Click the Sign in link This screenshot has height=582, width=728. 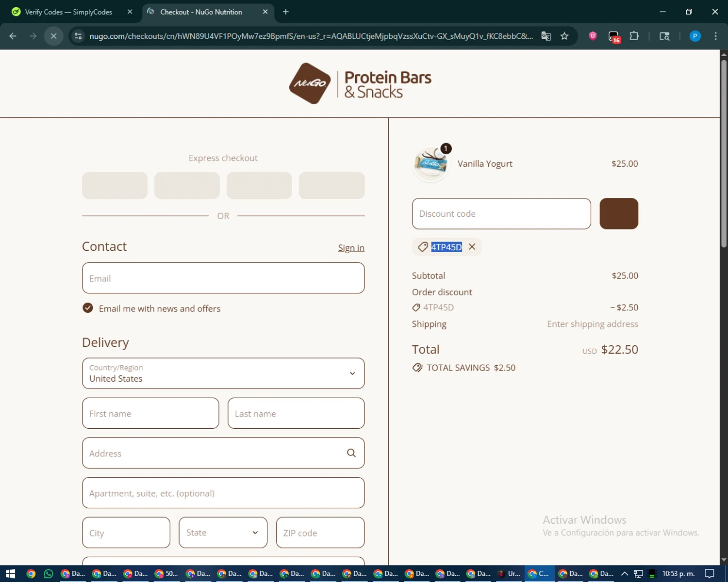[x=351, y=248]
